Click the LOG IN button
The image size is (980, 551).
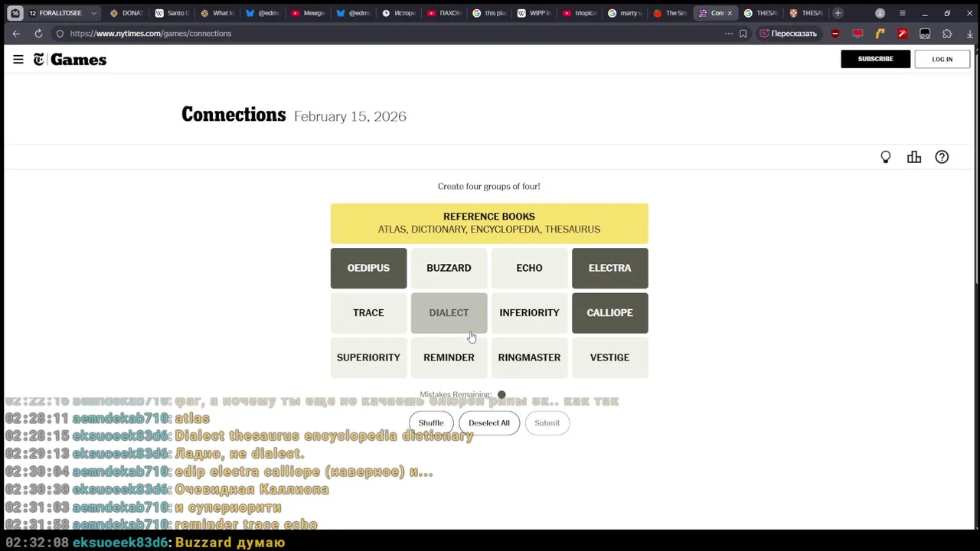(942, 59)
